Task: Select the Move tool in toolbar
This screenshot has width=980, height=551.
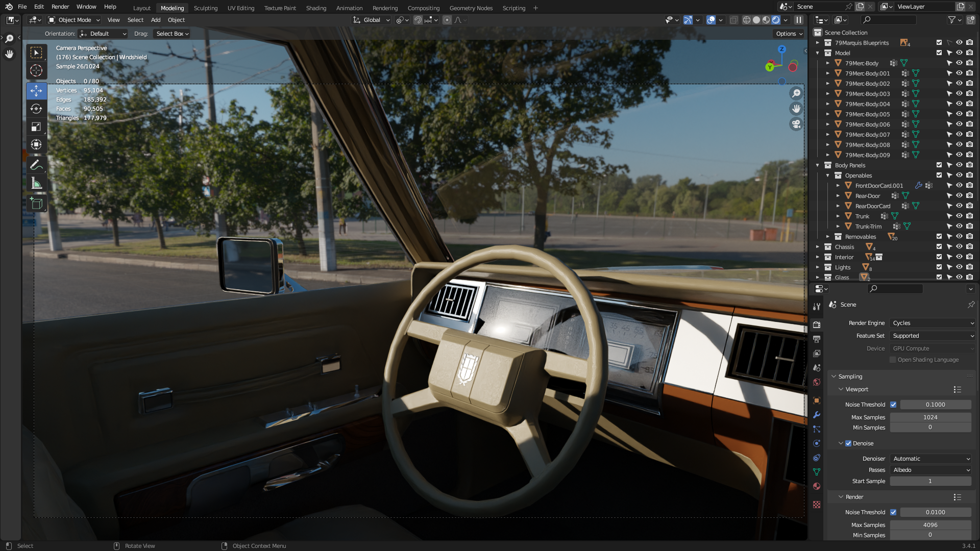Action: [36, 91]
